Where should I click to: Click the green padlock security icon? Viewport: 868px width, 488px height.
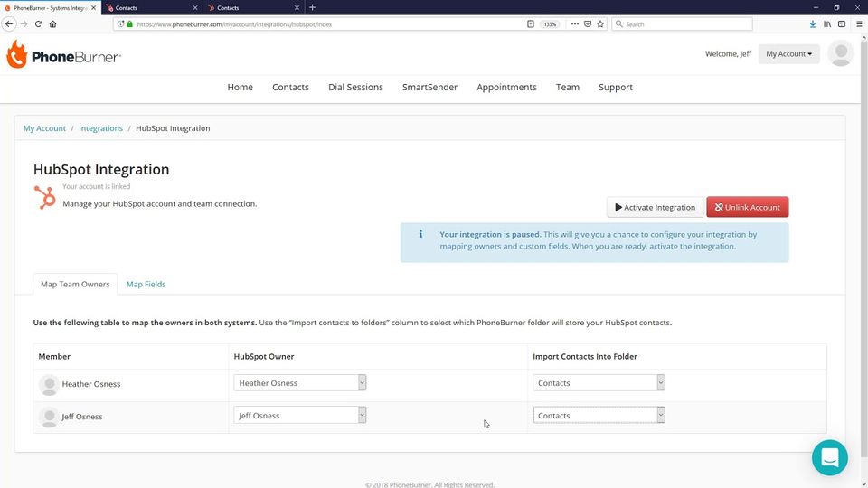[129, 23]
